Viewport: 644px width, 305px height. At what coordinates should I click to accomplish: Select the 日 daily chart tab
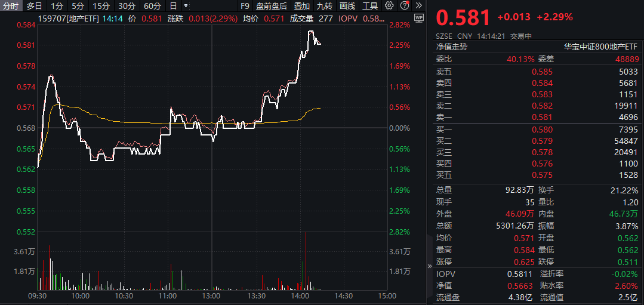click(x=173, y=6)
